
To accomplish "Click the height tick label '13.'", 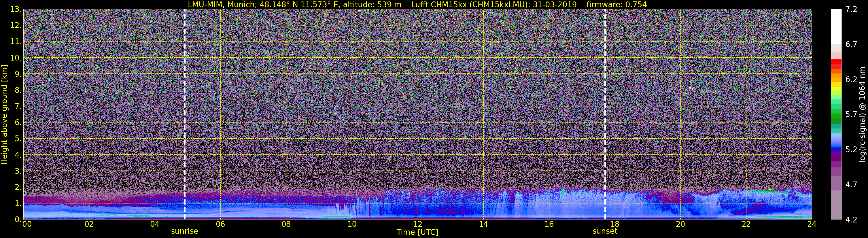I will tap(16, 9).
